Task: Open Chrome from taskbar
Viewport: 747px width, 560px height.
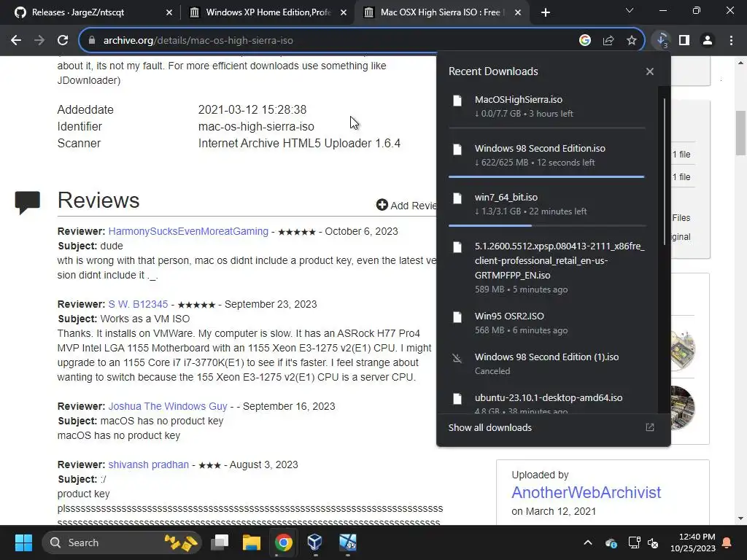Action: pyautogui.click(x=284, y=542)
